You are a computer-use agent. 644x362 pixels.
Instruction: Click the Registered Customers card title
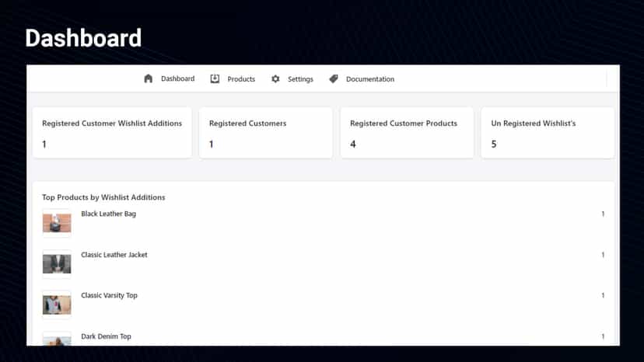pyautogui.click(x=247, y=124)
